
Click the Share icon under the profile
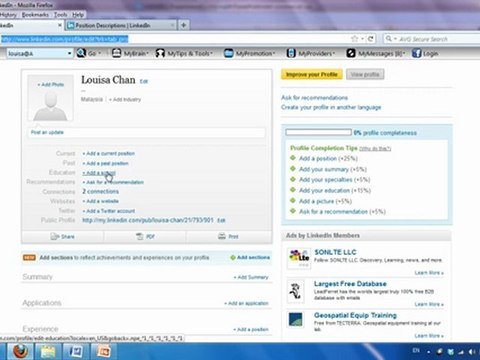[54, 236]
